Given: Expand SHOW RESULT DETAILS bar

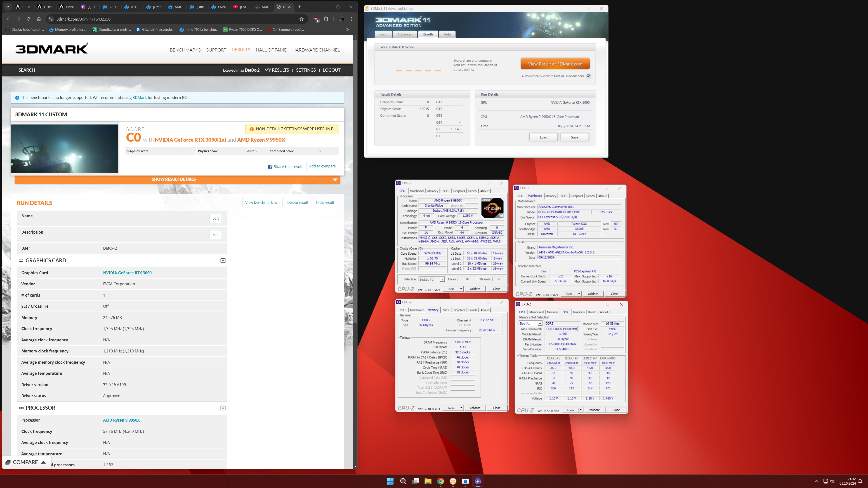Looking at the screenshot, I should 177,179.
